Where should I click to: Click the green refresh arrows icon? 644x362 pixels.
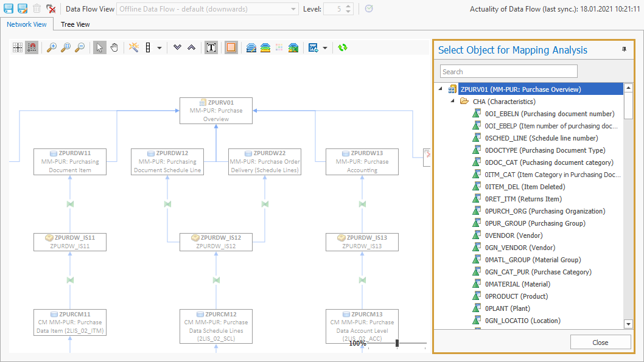(x=343, y=47)
